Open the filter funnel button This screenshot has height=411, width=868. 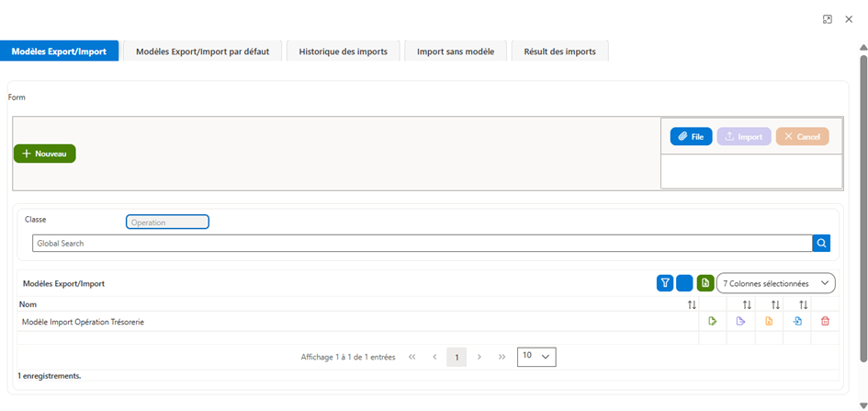click(665, 283)
